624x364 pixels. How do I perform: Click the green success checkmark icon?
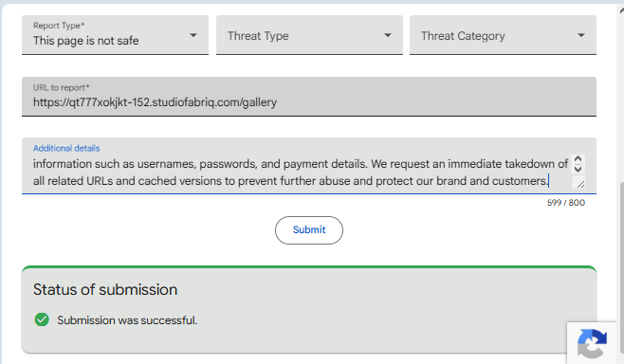click(42, 319)
